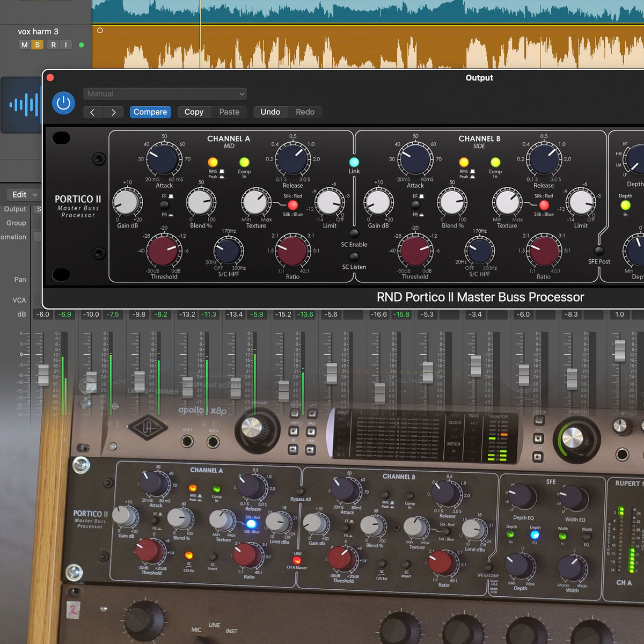
Task: Click the Channel B Silk Red/Blue button
Action: pos(544,205)
